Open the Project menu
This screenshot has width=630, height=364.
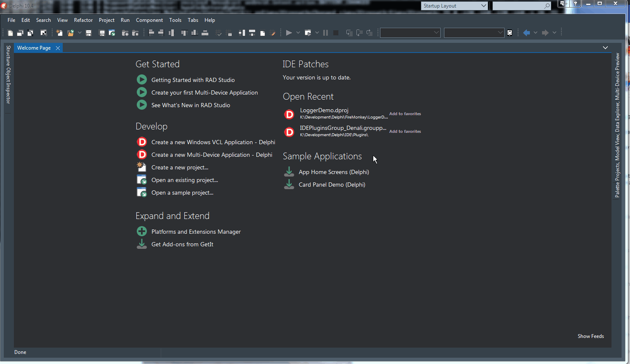(106, 20)
